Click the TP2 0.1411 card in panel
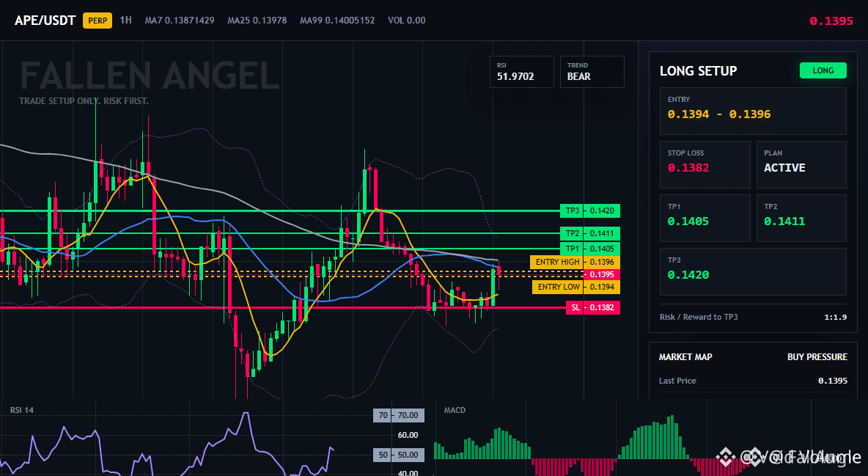Image resolution: width=868 pixels, height=476 pixels. tap(801, 218)
